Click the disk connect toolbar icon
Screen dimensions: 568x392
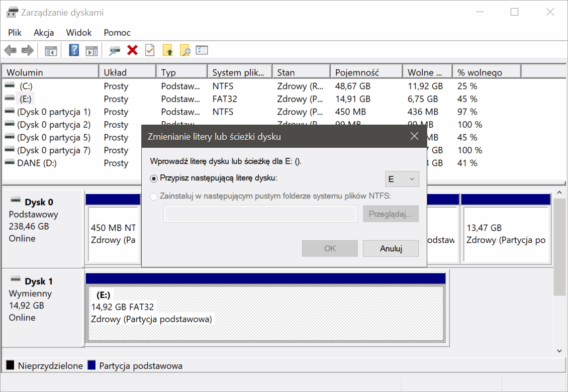point(115,51)
